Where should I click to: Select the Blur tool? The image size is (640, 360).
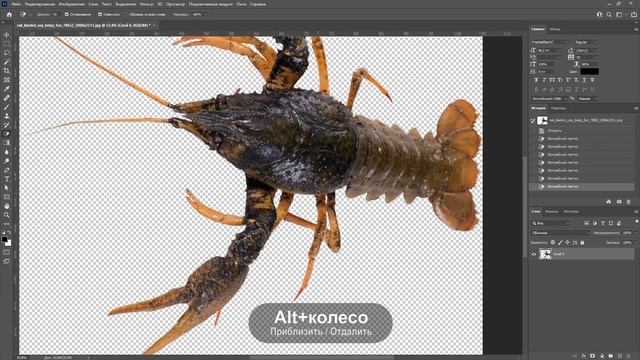pyautogui.click(x=7, y=151)
